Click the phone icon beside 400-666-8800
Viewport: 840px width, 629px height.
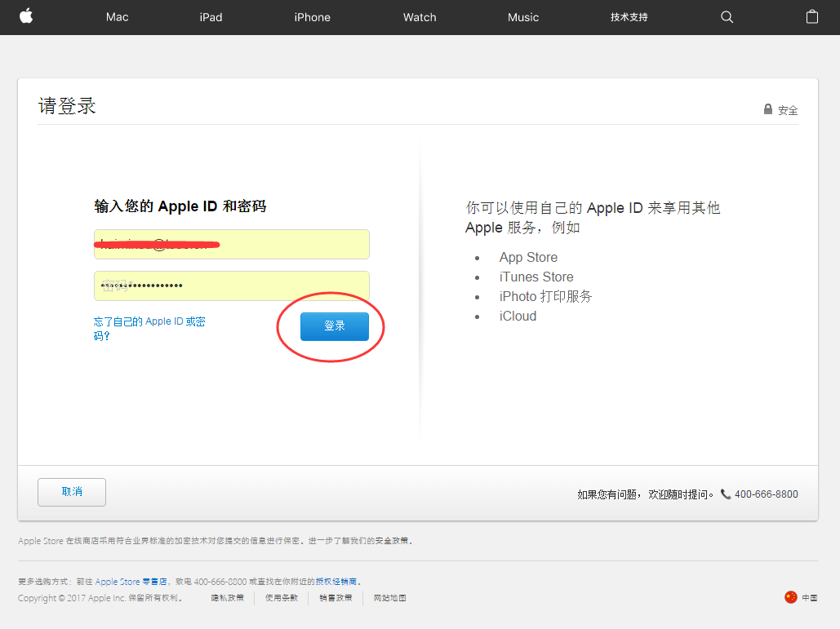pyautogui.click(x=726, y=494)
